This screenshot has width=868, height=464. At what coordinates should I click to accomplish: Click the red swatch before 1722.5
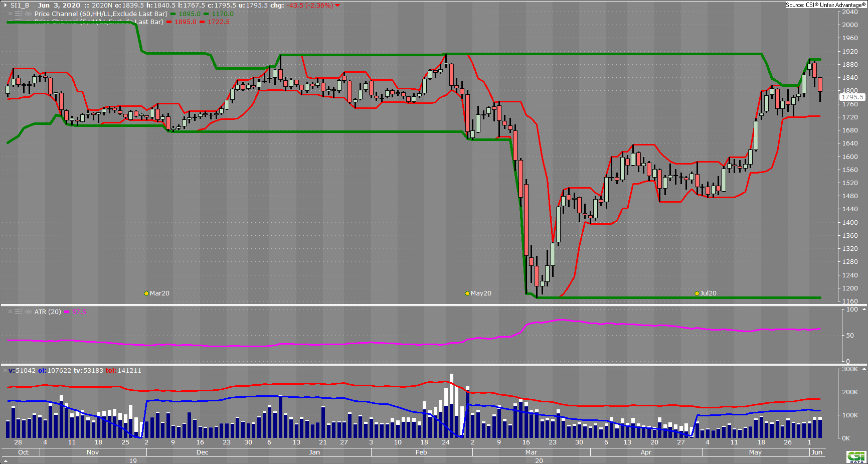(x=202, y=22)
